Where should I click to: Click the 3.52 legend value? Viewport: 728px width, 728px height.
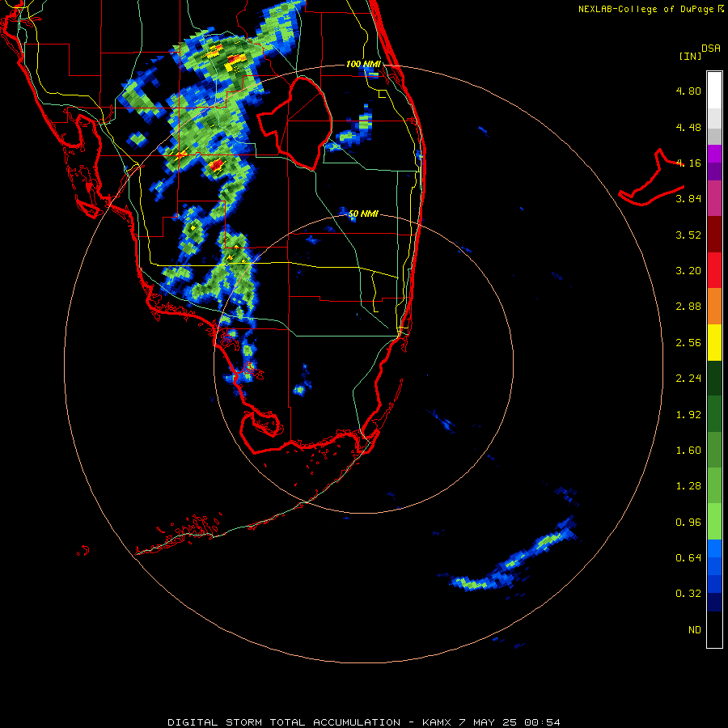[x=688, y=235]
